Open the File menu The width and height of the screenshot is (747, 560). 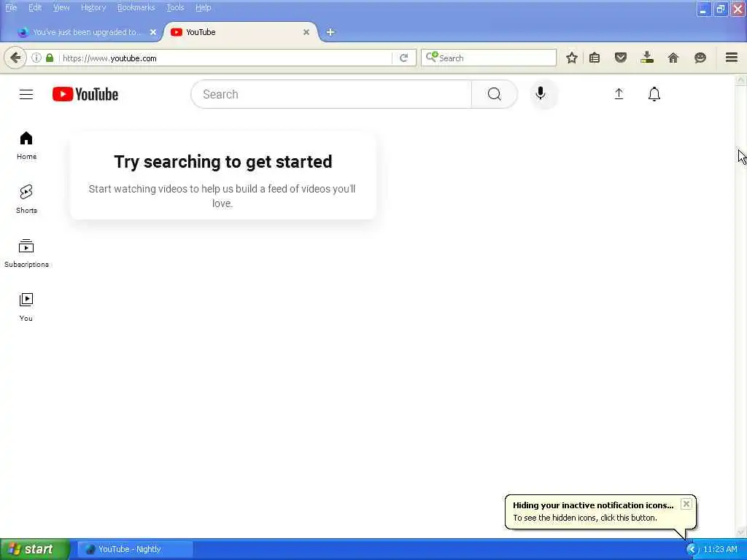click(x=11, y=7)
